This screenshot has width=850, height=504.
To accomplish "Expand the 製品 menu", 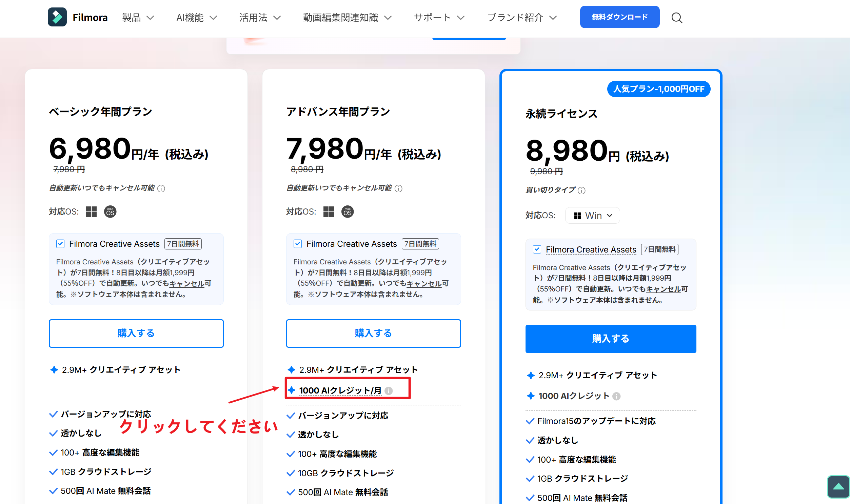I will [x=138, y=17].
